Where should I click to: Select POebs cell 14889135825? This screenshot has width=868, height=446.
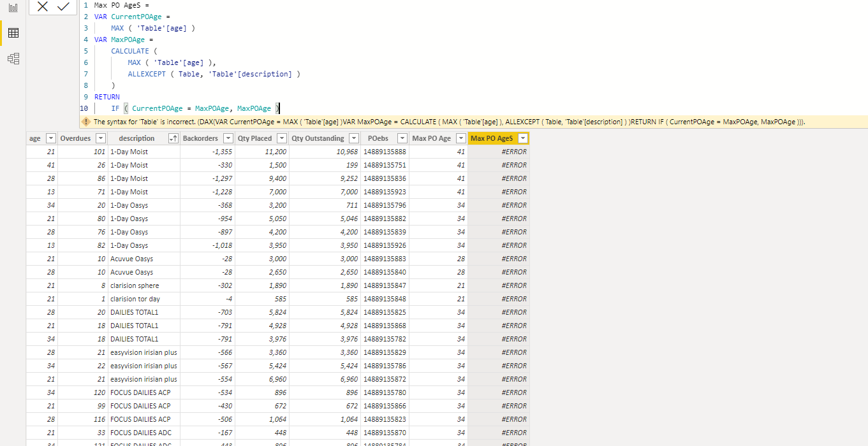click(x=385, y=312)
